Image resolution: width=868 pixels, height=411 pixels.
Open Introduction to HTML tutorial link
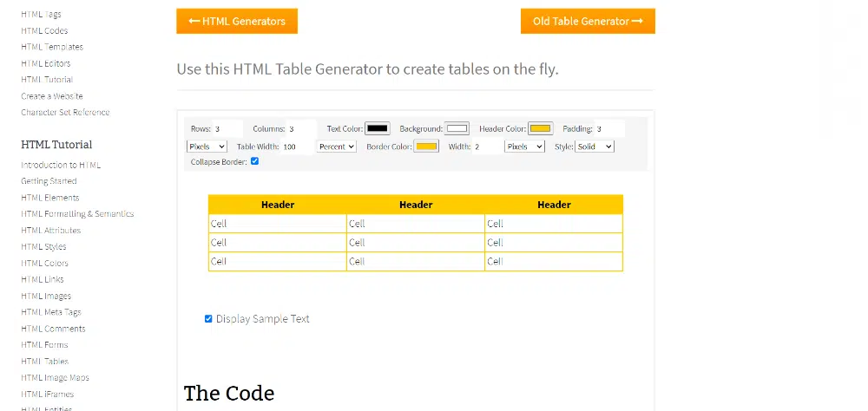[x=61, y=165]
